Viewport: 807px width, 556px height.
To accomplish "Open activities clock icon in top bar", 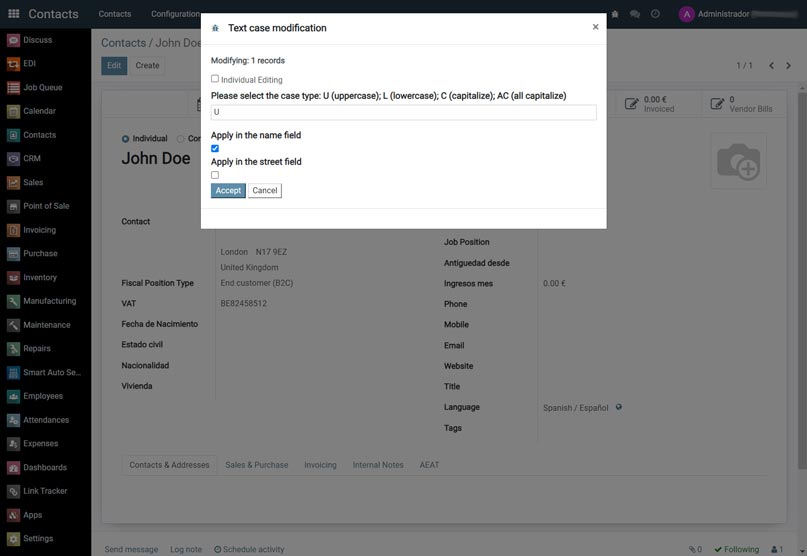I will coord(655,14).
